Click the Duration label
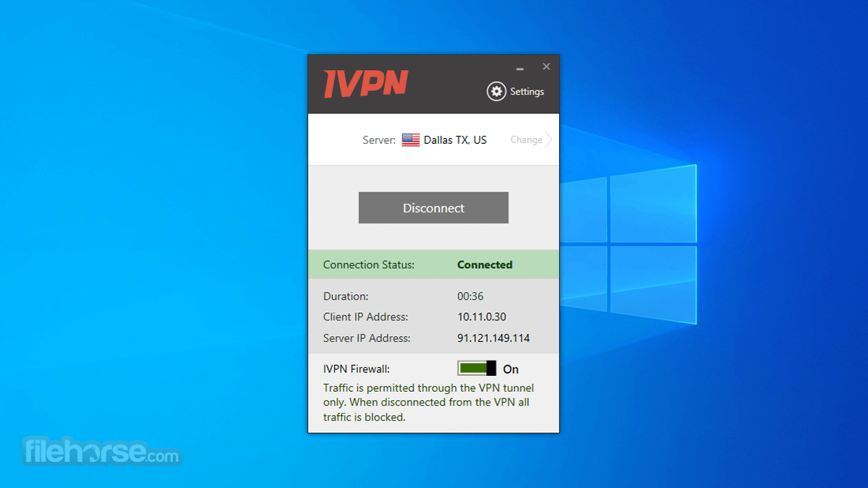Viewport: 868px width, 488px height. (346, 296)
